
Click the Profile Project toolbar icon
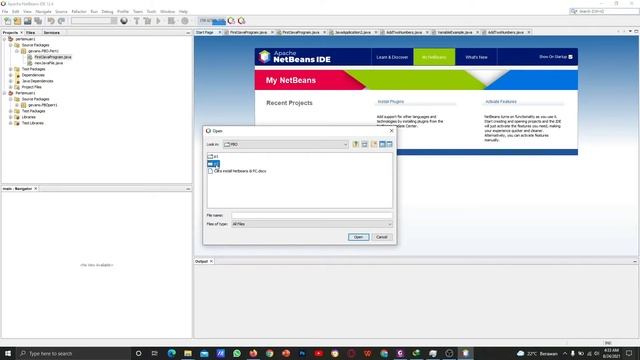tap(185, 21)
